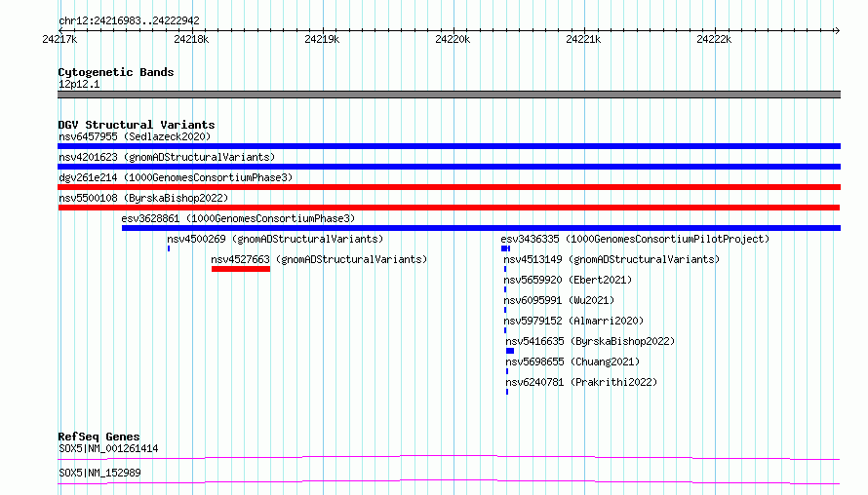868x495 pixels.
Task: Open nsv5500108 (ByrskaBishop2022) label
Action: (143, 198)
